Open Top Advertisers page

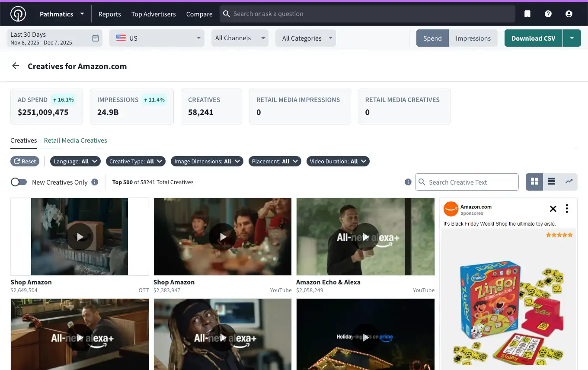point(153,14)
